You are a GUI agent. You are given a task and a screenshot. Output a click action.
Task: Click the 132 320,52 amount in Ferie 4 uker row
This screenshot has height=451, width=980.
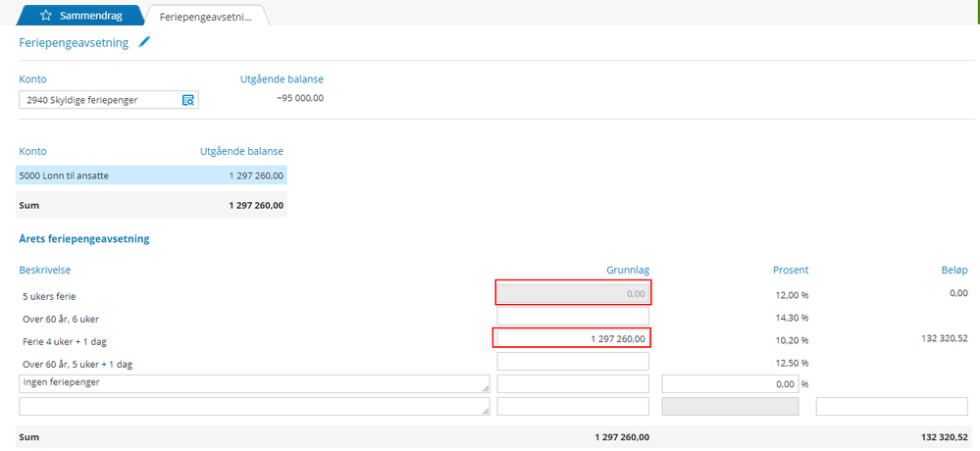click(x=945, y=337)
